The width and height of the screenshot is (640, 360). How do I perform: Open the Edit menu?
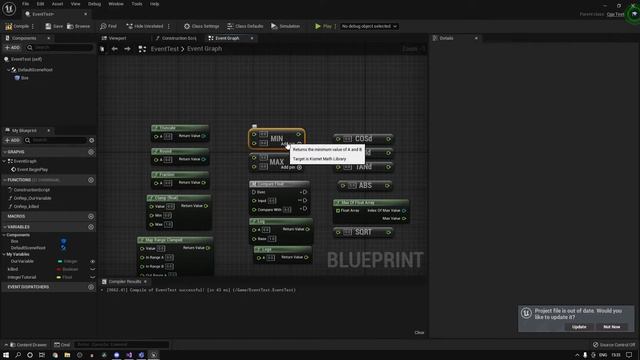[x=40, y=4]
